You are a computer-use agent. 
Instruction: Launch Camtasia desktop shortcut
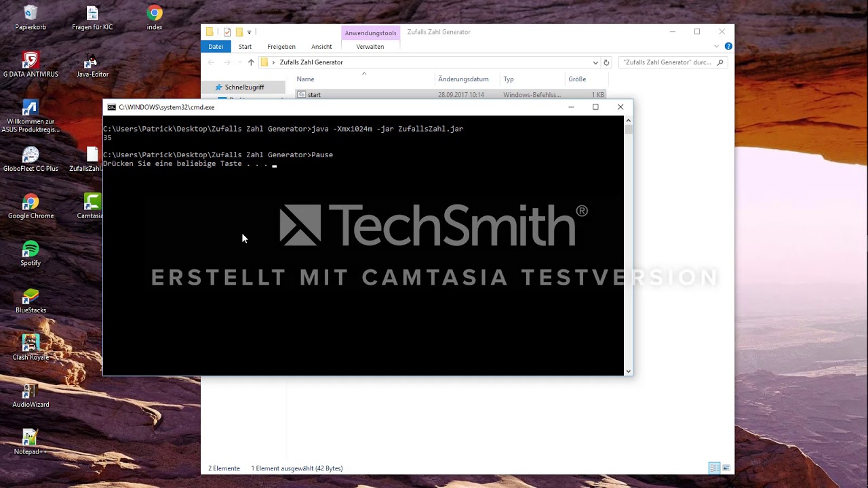90,207
